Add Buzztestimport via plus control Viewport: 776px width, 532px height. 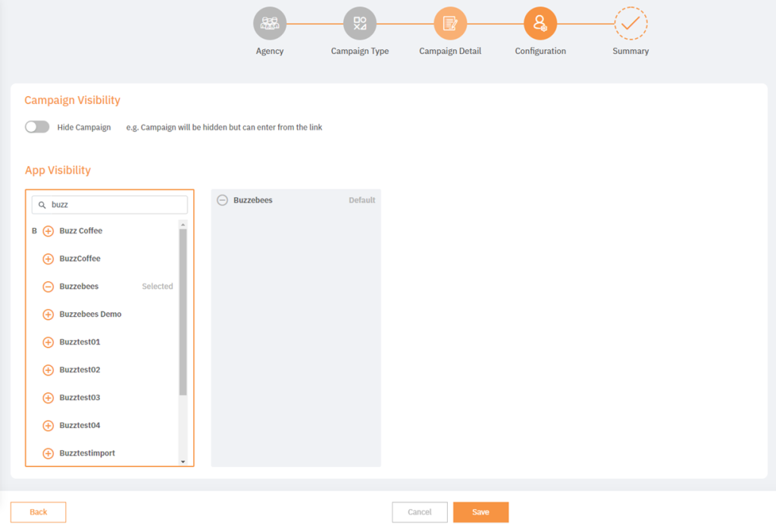coord(47,452)
